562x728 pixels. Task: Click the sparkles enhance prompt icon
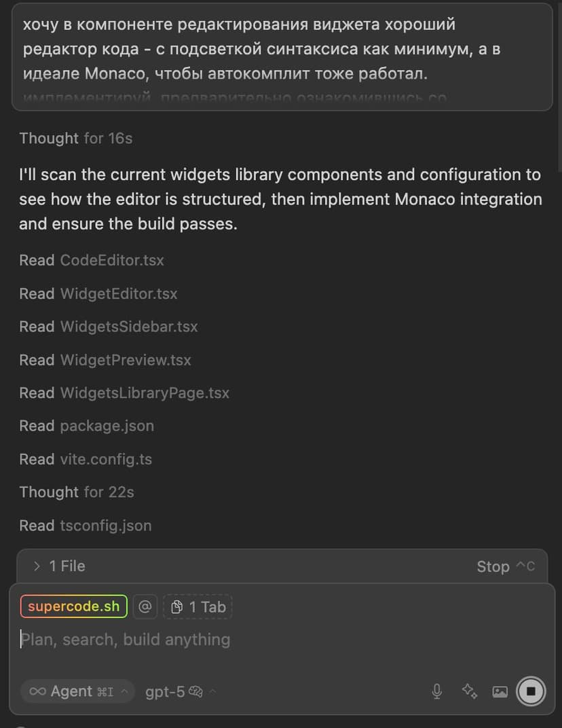pyautogui.click(x=469, y=691)
